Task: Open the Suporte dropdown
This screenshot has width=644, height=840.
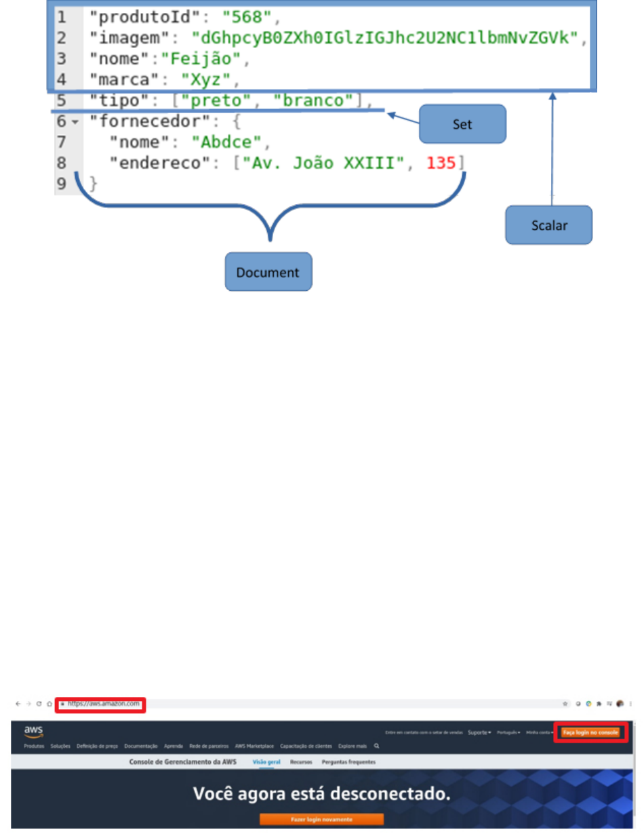Action: (x=479, y=733)
